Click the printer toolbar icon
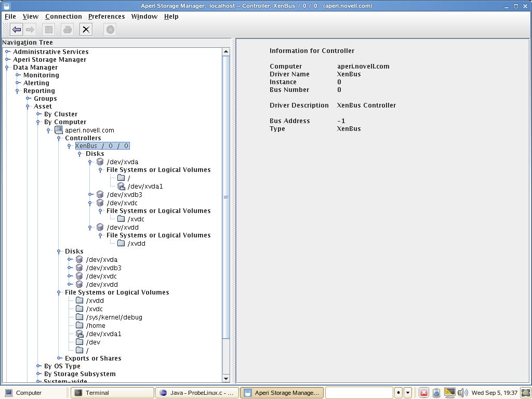 click(x=68, y=30)
